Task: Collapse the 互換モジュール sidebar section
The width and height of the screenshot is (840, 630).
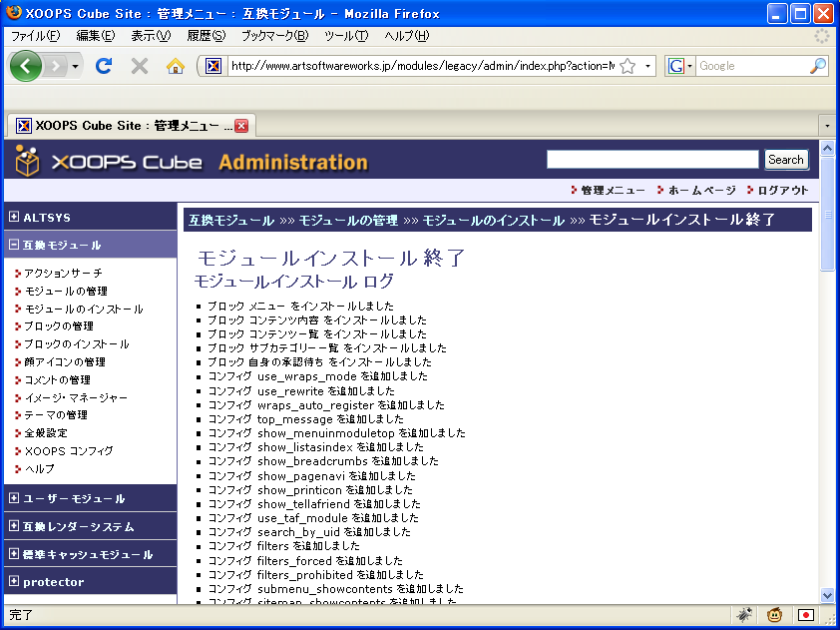Action: 14,245
